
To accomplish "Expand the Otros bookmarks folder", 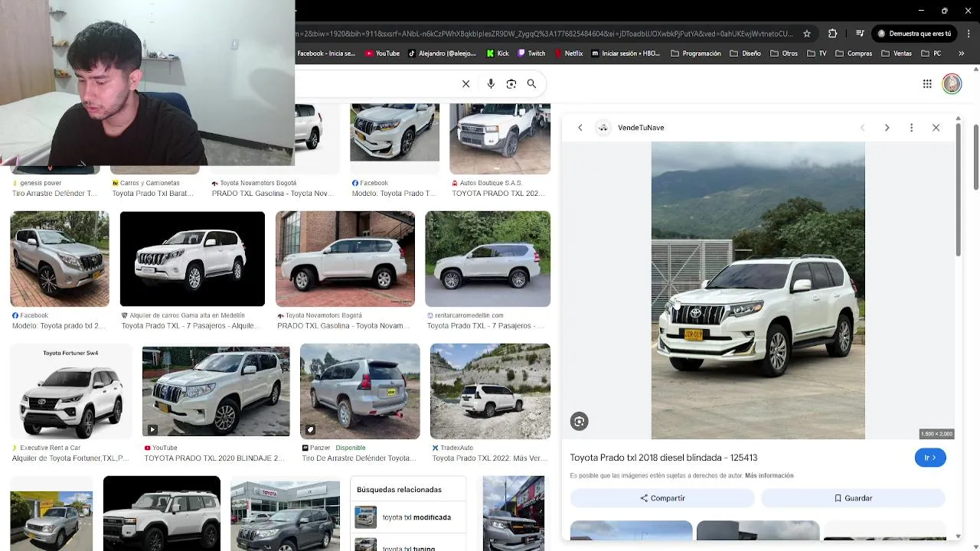I will [784, 54].
